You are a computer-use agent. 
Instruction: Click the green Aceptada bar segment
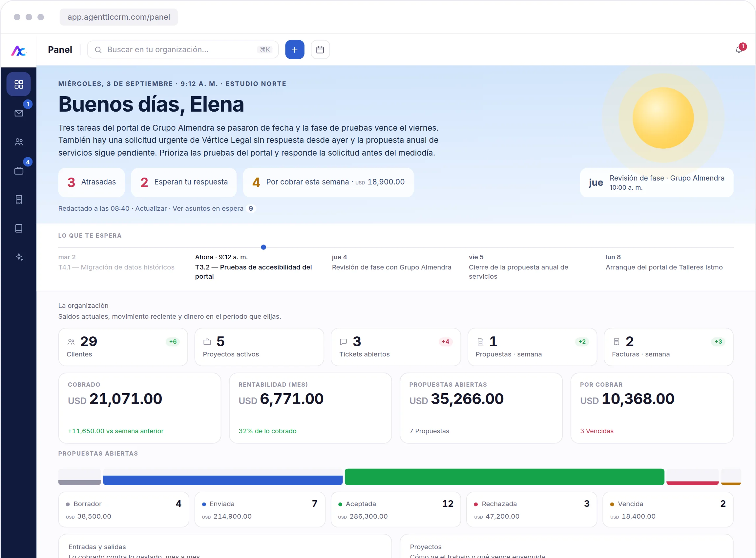point(504,477)
